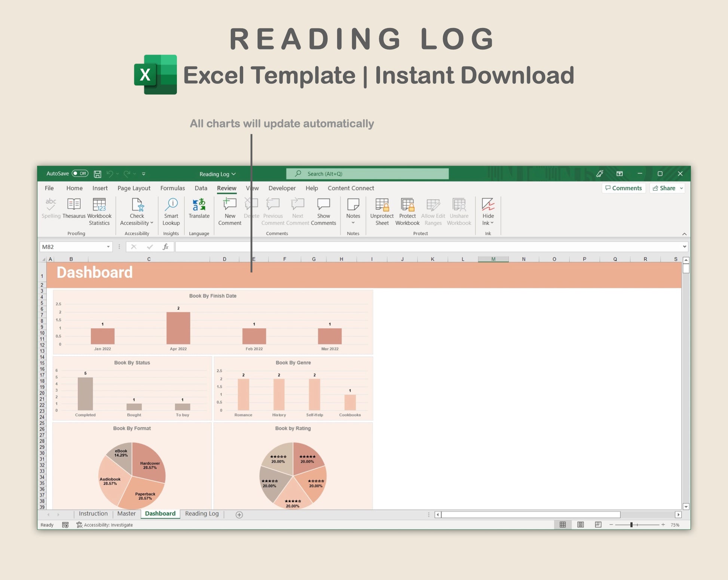This screenshot has height=580, width=728.
Task: Select Normal view button in status bar
Action: pyautogui.click(x=562, y=525)
